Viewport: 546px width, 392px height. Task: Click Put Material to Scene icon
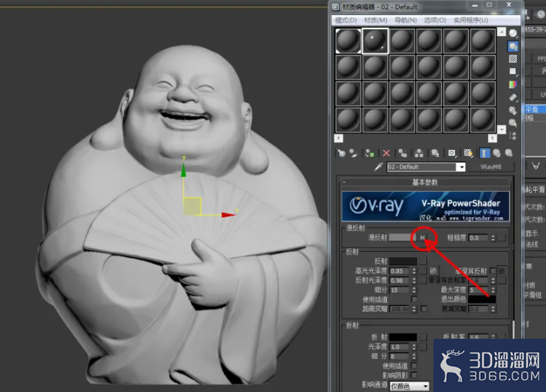(x=353, y=153)
